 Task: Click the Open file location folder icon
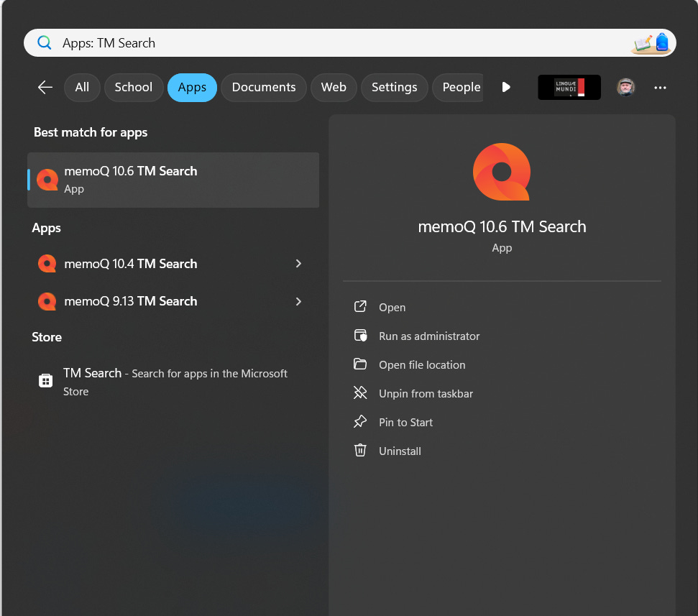coord(360,364)
